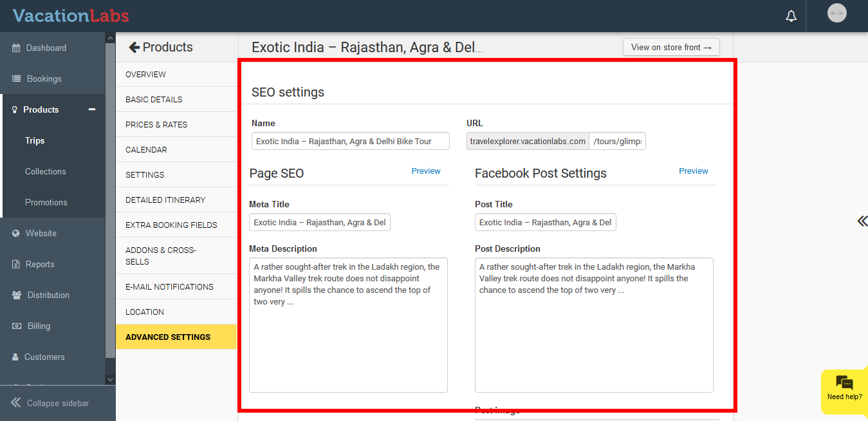Screen dimensions: 868x421
Task: Click the Website globe icon
Action: tap(16, 234)
